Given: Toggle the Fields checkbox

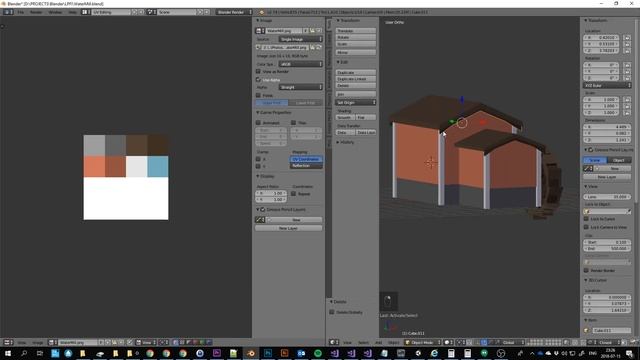Looking at the screenshot, I should pyautogui.click(x=258, y=95).
